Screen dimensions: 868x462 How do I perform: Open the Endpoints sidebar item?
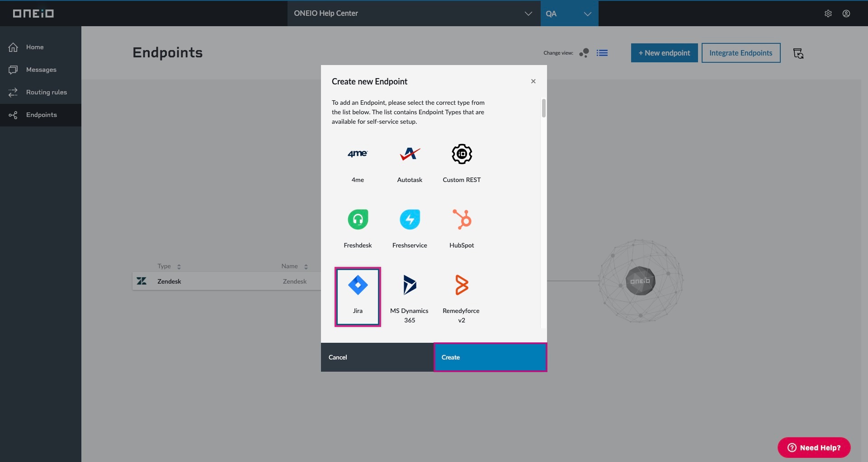click(41, 115)
